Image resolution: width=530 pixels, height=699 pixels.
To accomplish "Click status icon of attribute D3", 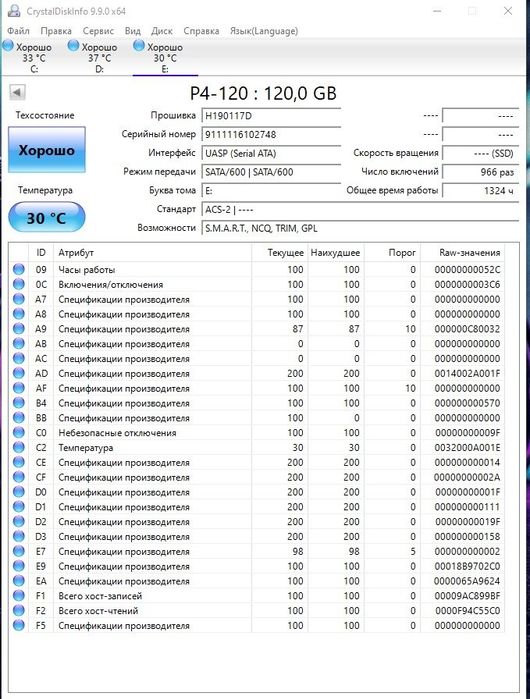I will click(19, 536).
